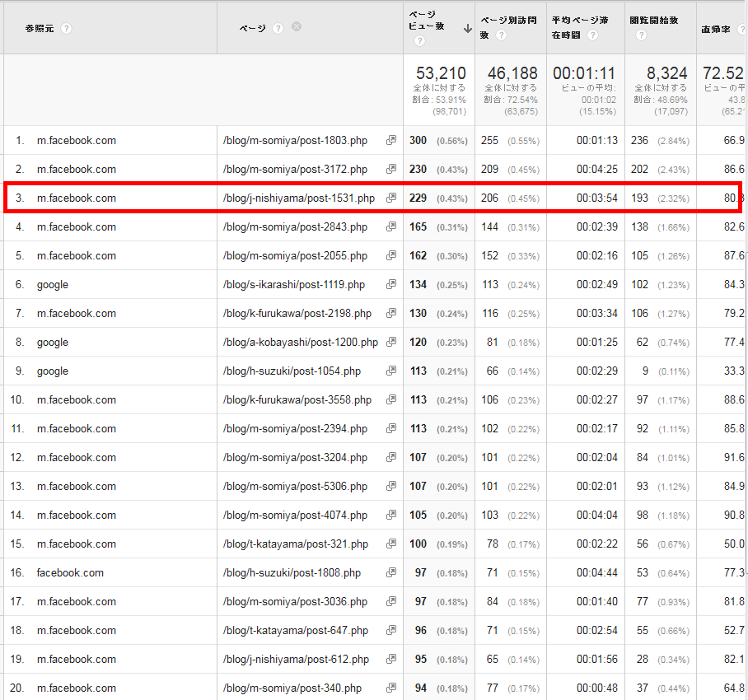Screen dimensions: 748x700
Task: Open post-1531.php external link icon
Action: (391, 198)
